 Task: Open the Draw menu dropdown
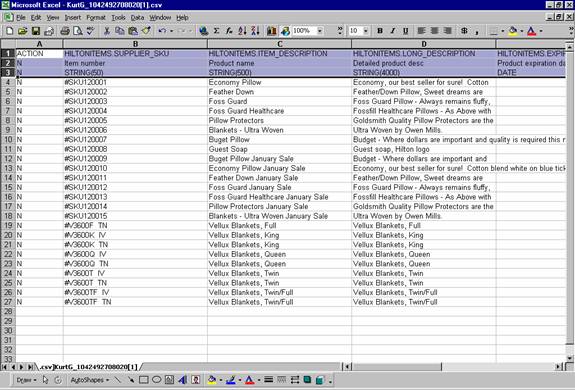pos(26,380)
